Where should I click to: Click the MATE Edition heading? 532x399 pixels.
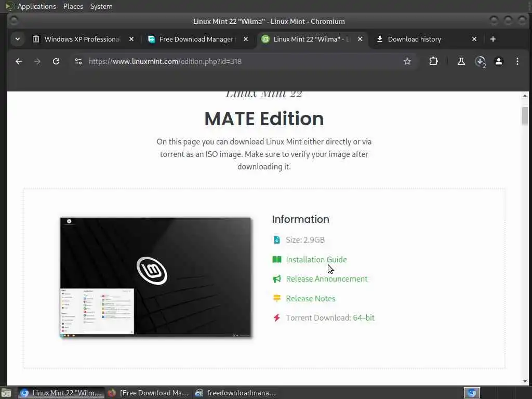click(264, 119)
